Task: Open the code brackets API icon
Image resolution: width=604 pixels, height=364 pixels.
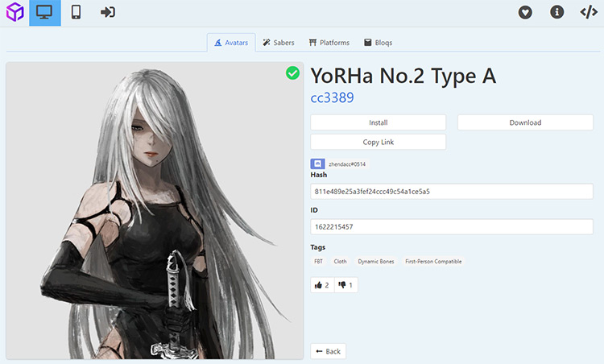Action: point(589,12)
